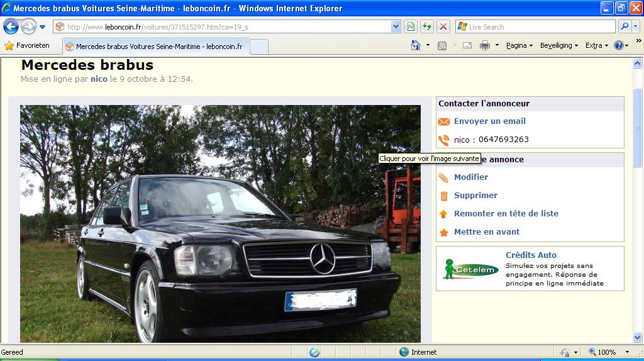644x361 pixels.
Task: Print the page with the printer icon
Action: click(485, 45)
